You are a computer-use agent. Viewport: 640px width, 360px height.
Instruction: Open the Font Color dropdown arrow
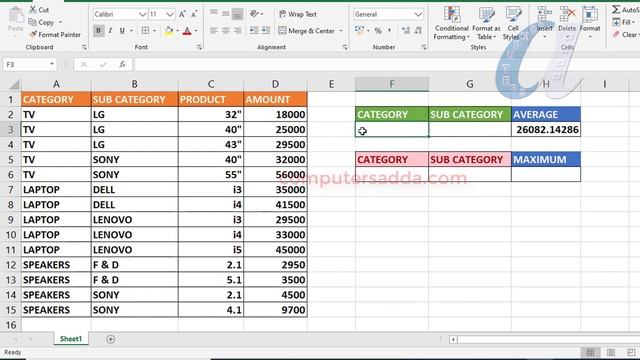[196, 31]
